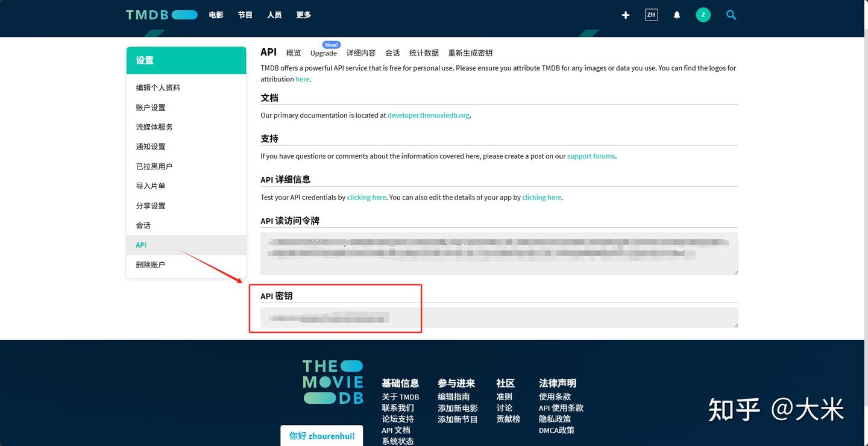
Task: Click 重新生成密钥 to regenerate the key
Action: (470, 52)
